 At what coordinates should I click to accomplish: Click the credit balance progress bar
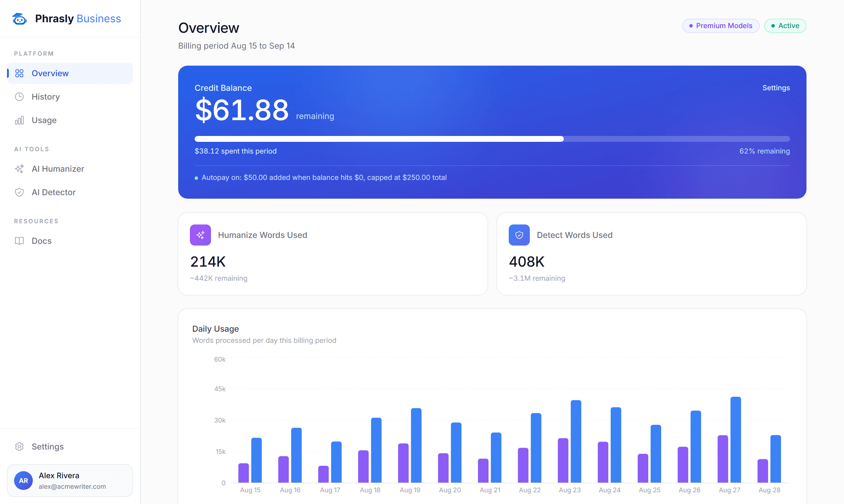tap(492, 139)
